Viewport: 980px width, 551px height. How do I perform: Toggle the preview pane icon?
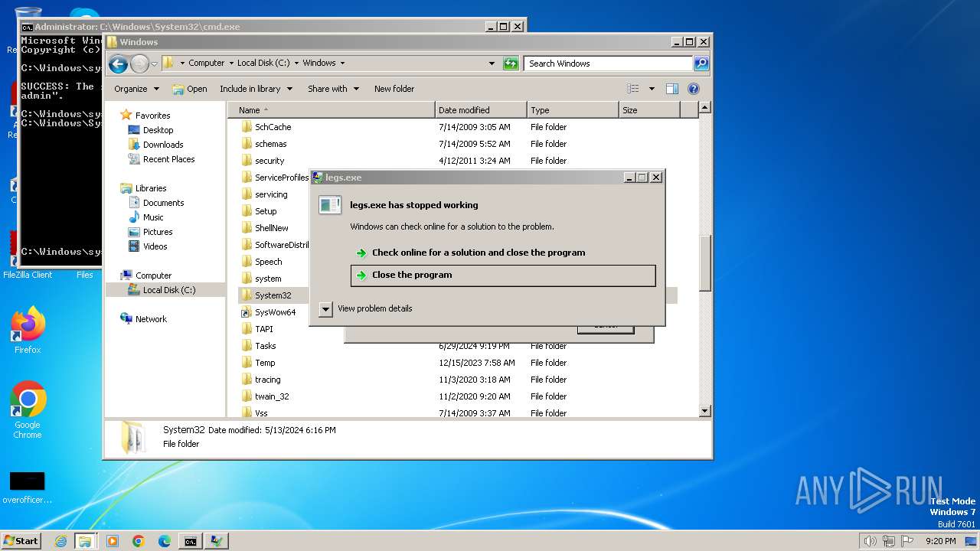click(672, 89)
